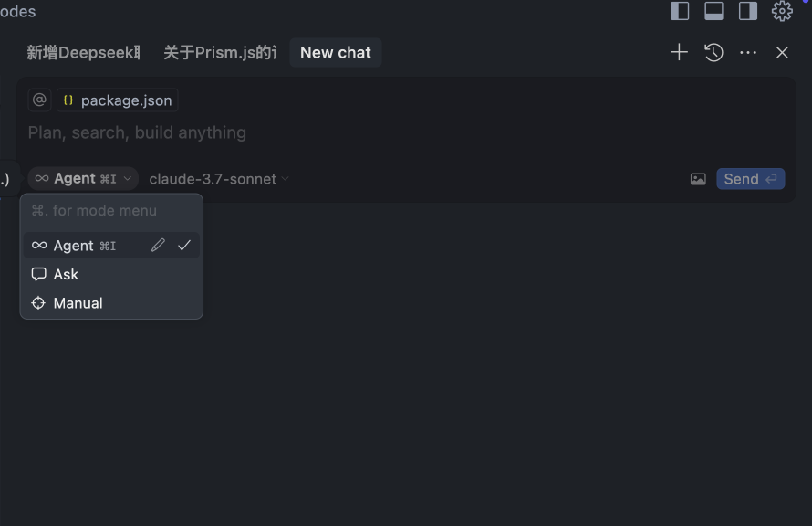Image resolution: width=812 pixels, height=526 pixels.
Task: Select Agent mode in the list
Action: point(74,246)
